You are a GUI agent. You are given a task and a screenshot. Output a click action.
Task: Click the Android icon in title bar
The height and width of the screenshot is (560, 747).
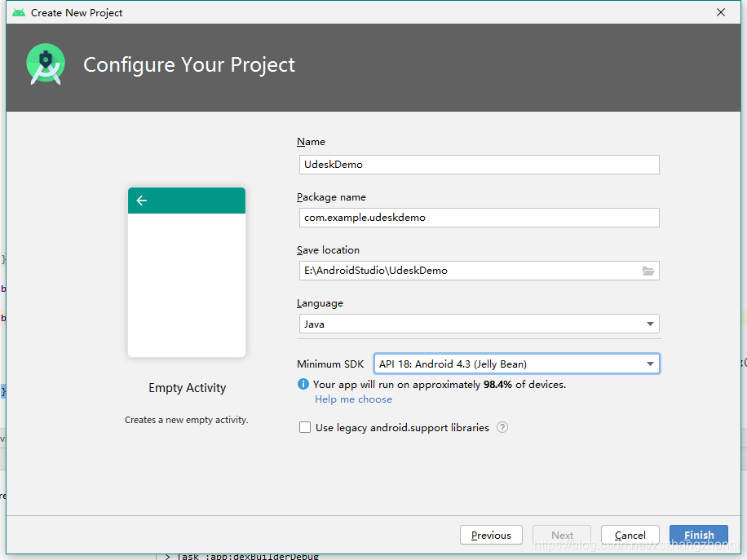[x=19, y=12]
